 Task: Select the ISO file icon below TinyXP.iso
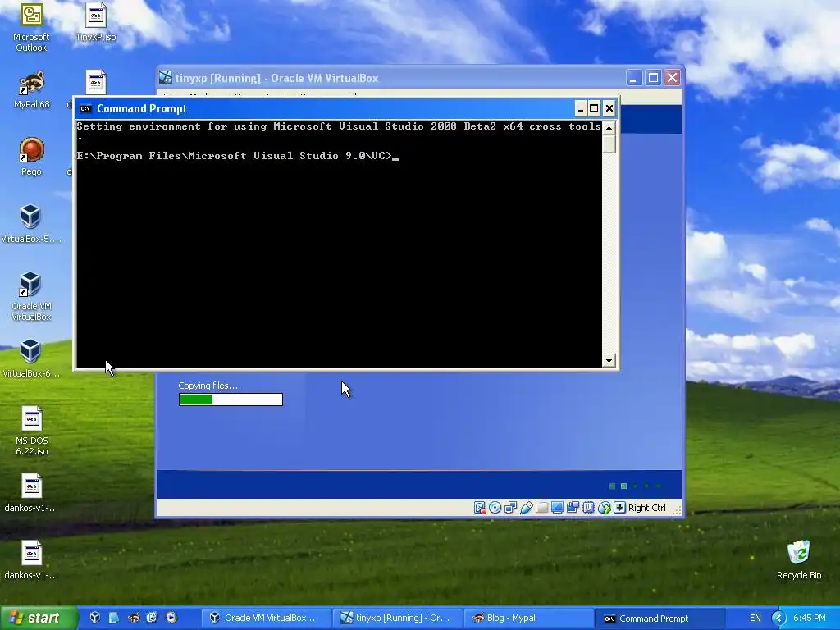[96, 83]
